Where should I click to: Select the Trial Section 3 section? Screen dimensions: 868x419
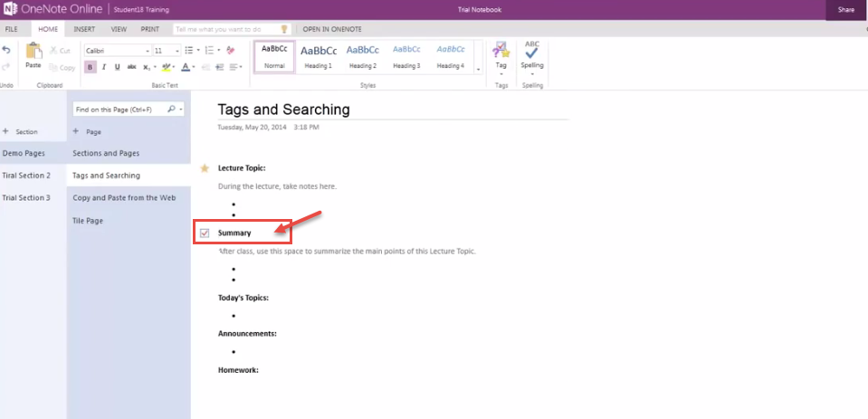[x=33, y=197]
